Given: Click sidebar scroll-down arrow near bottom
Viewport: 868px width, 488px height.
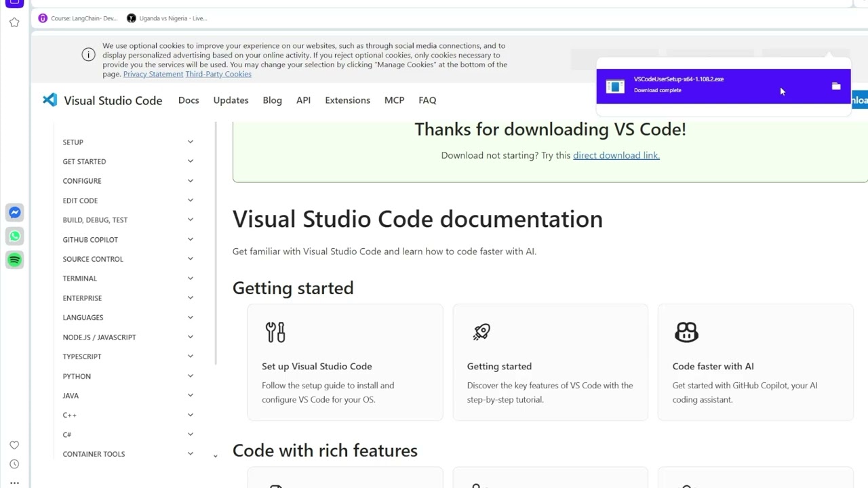Looking at the screenshot, I should (x=216, y=456).
